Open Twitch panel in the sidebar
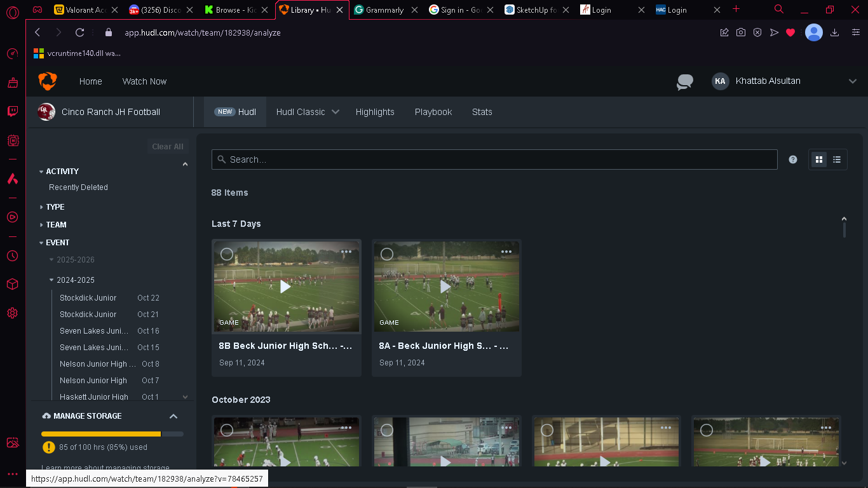 [13, 111]
